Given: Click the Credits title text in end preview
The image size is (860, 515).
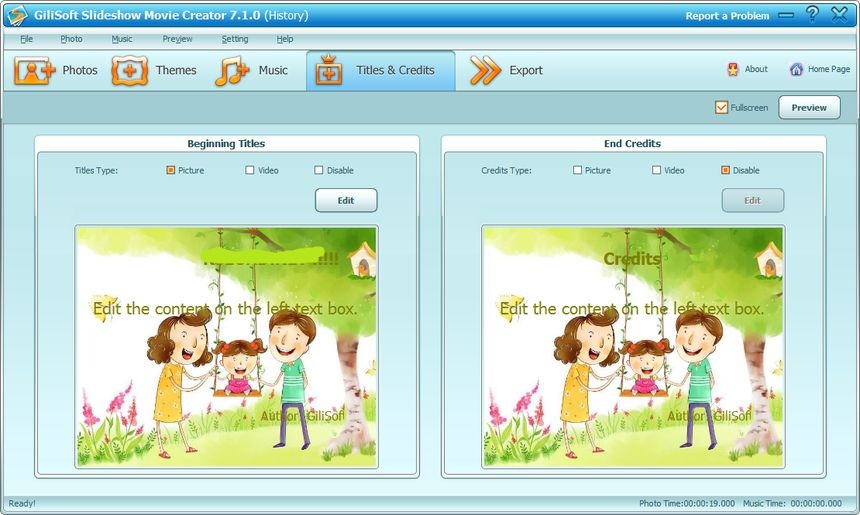Looking at the screenshot, I should [x=632, y=259].
